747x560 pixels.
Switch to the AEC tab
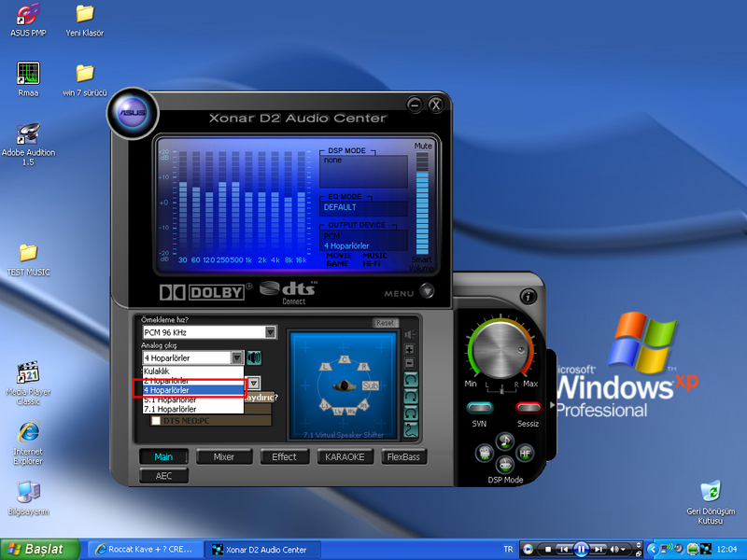point(163,476)
